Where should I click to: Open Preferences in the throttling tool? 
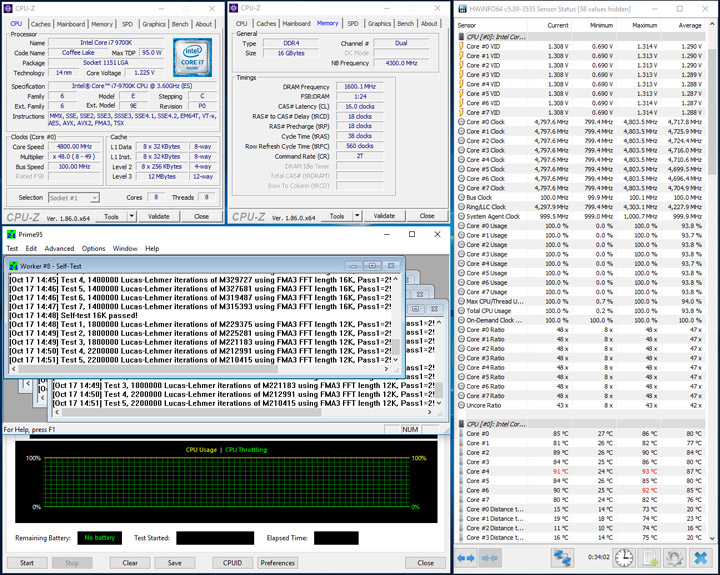pos(278,563)
